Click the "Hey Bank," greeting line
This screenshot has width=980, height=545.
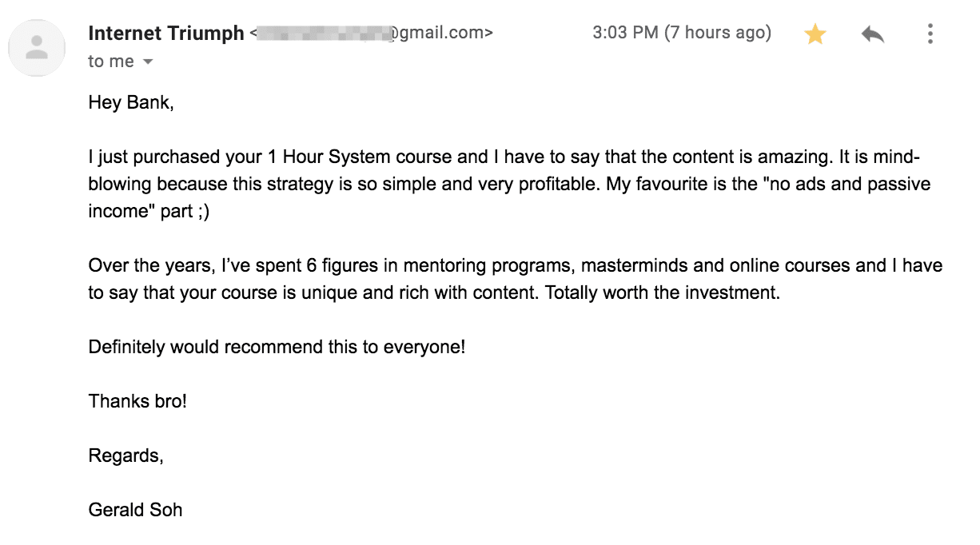pyautogui.click(x=130, y=103)
